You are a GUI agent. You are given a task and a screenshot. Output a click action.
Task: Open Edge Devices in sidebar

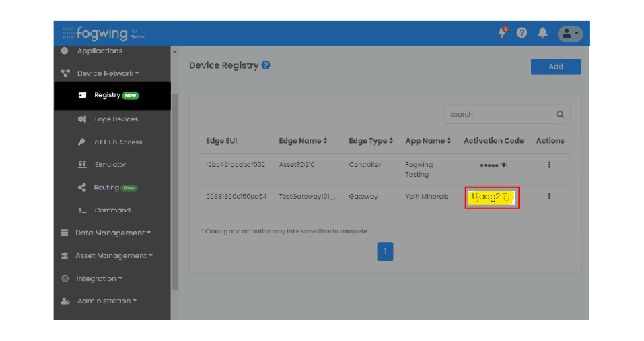(x=116, y=119)
